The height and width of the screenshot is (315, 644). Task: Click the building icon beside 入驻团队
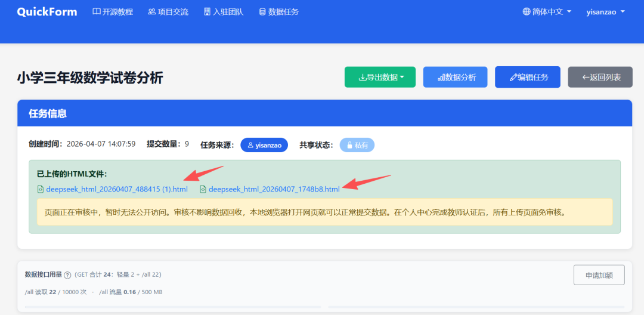point(207,12)
